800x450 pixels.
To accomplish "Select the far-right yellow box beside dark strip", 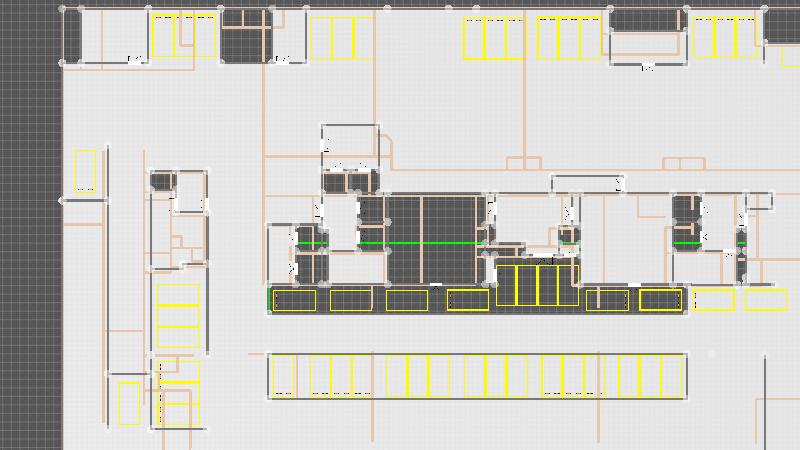I will [765, 299].
